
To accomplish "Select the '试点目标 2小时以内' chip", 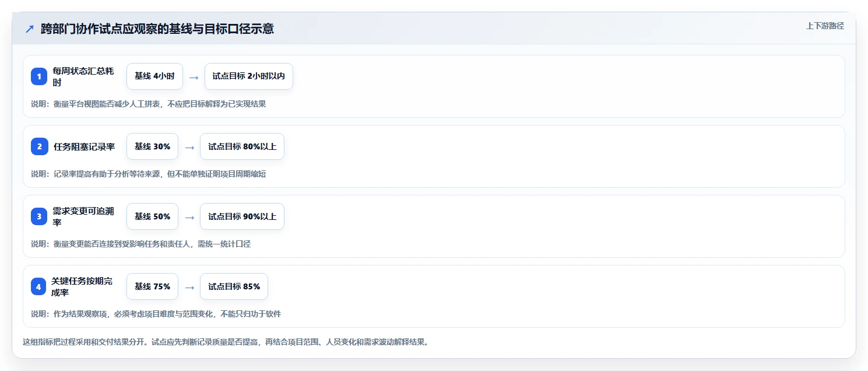I will click(249, 76).
